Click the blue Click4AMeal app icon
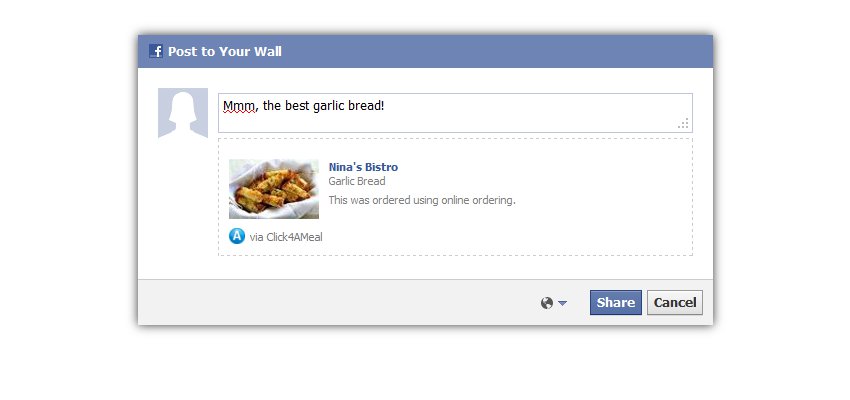850x400 pixels. (x=237, y=237)
